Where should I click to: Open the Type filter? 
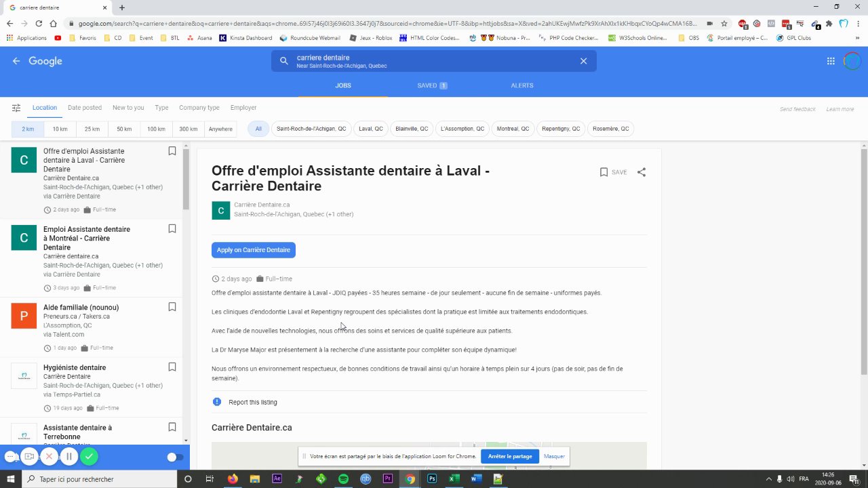click(x=161, y=108)
